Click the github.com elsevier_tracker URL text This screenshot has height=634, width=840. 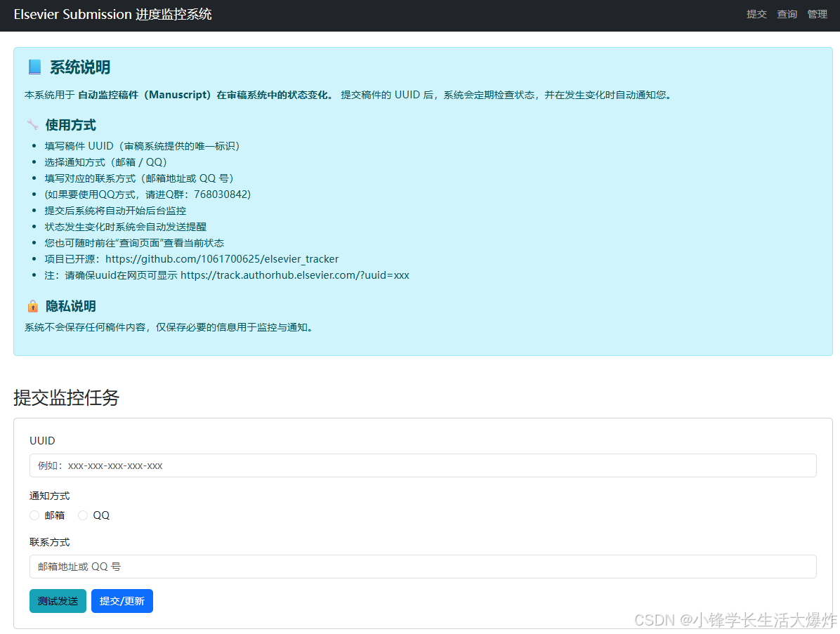[222, 259]
